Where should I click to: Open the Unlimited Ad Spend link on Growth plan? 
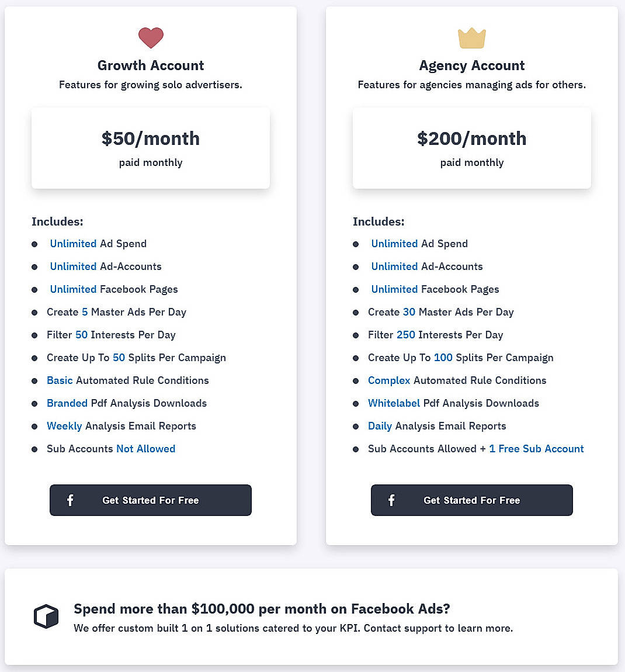(73, 244)
